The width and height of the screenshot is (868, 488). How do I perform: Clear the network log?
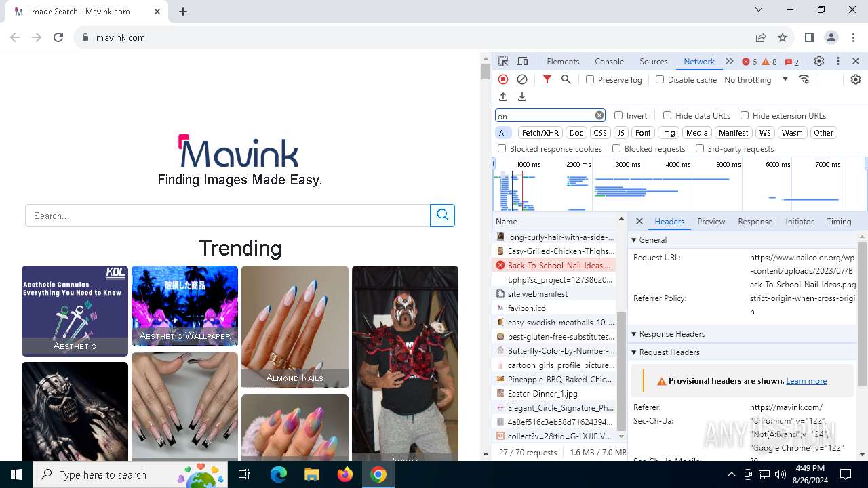[x=522, y=79]
